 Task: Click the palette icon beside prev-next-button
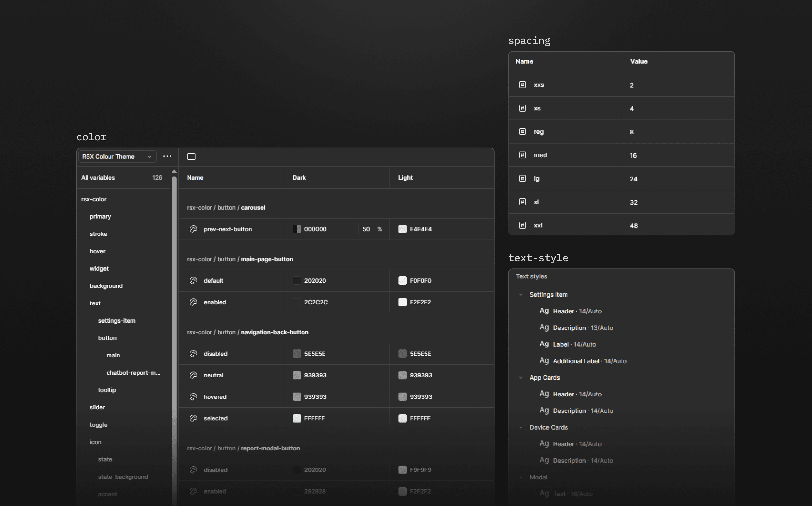click(193, 229)
